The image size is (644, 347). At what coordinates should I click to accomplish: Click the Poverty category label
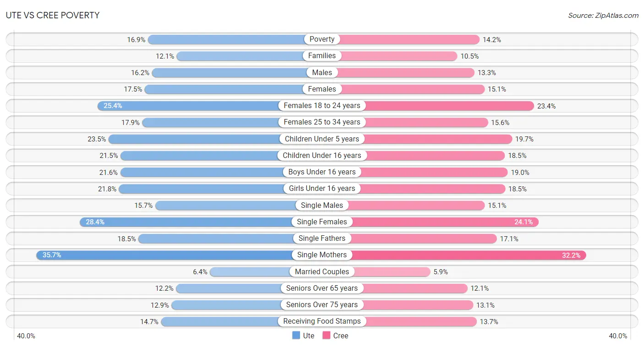coord(322,39)
